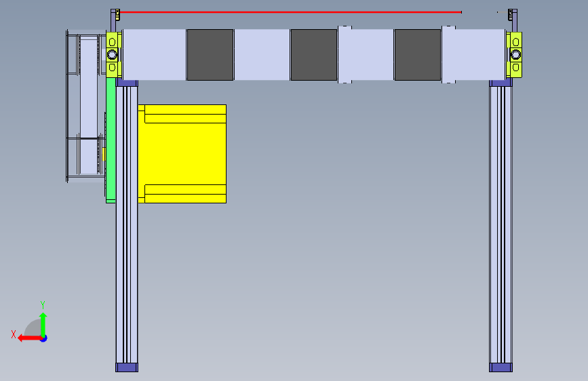Click the blue Z axis dot
The image size is (588, 381).
click(44, 338)
